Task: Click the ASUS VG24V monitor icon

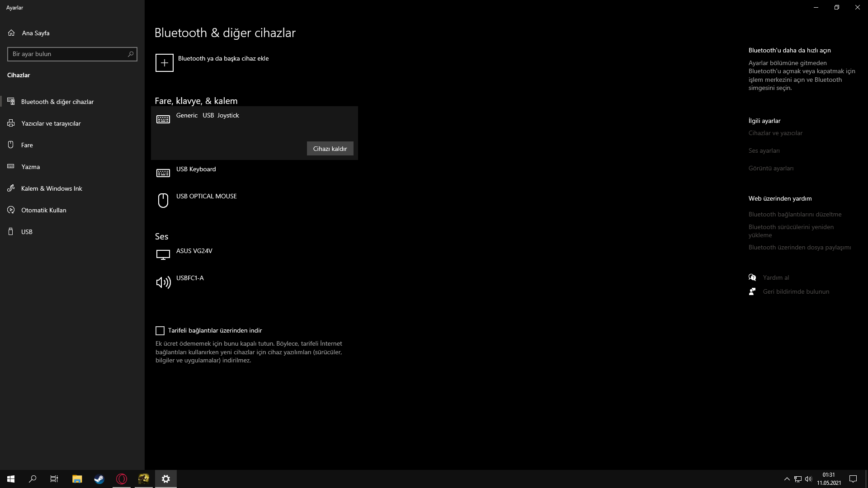Action: [x=163, y=255]
